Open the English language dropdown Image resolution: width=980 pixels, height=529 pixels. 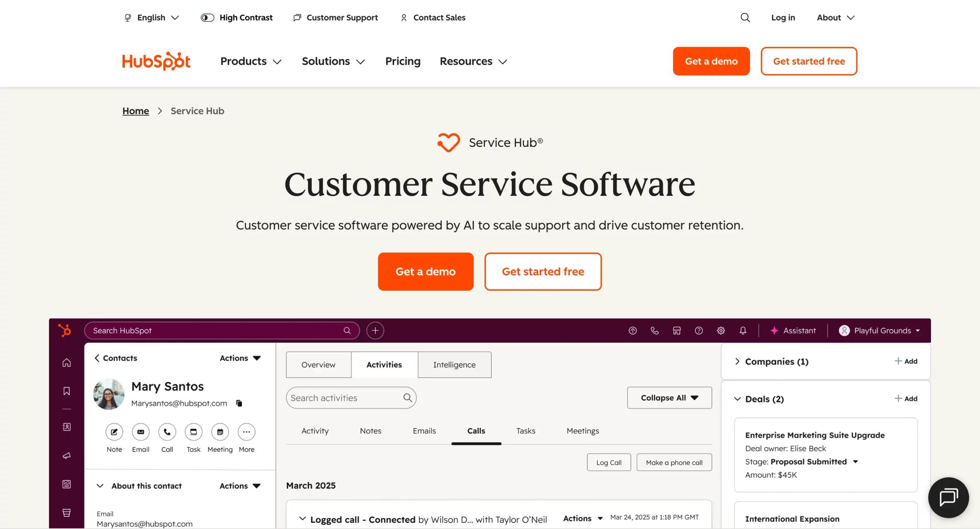[x=152, y=18]
